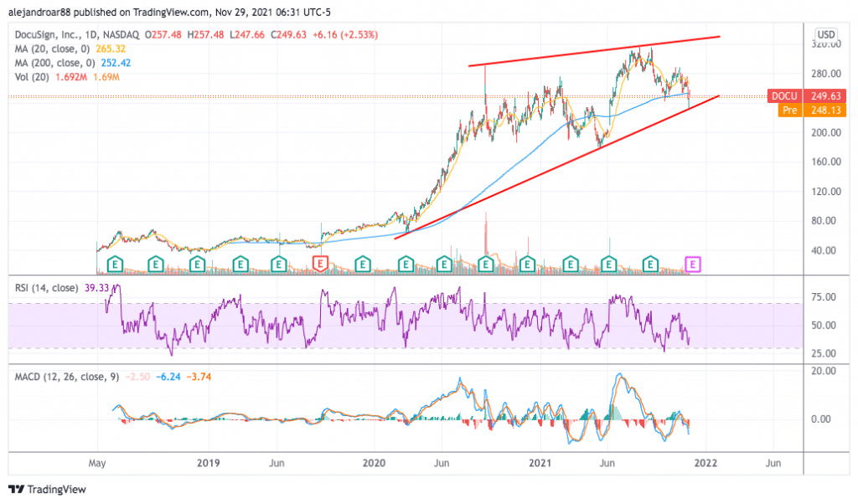Select the Pre 248.13 pre-market label
Screen dimensions: 858x504
(812, 110)
